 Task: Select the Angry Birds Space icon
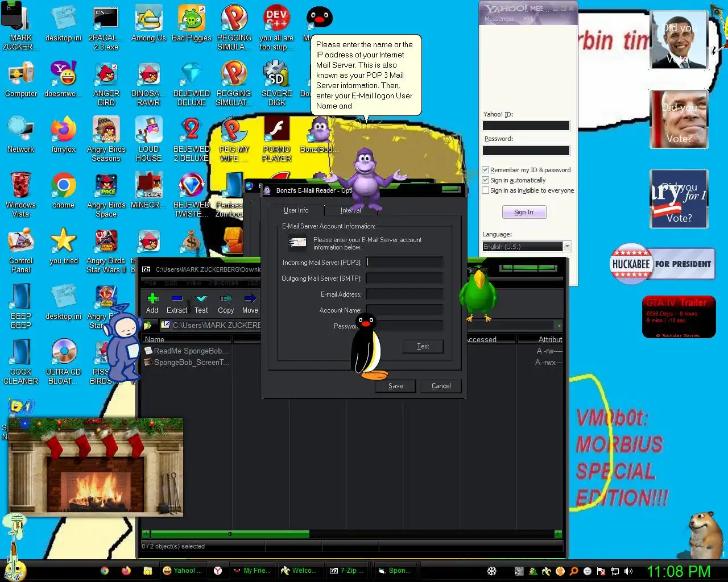point(106,195)
